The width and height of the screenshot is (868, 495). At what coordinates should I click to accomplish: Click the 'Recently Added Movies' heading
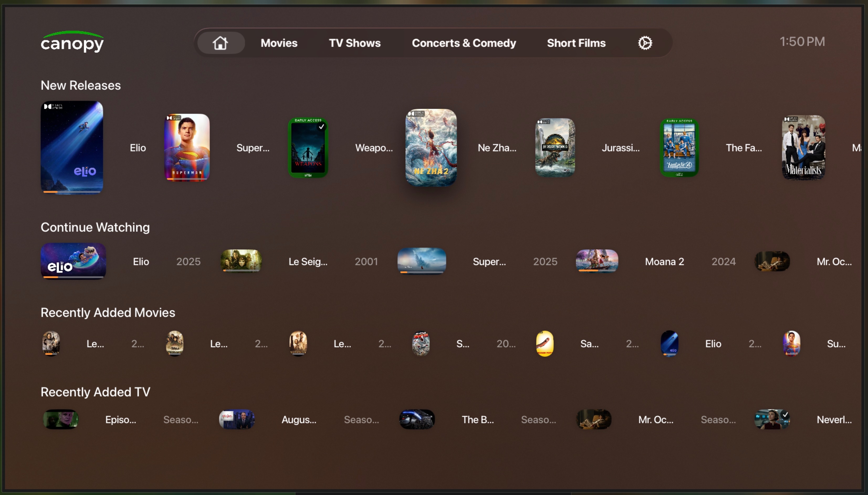click(108, 312)
